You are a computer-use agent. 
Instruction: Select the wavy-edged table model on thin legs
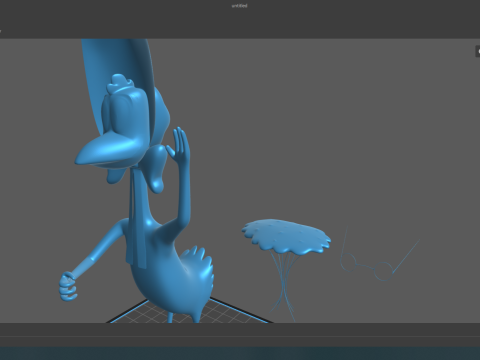point(287,237)
